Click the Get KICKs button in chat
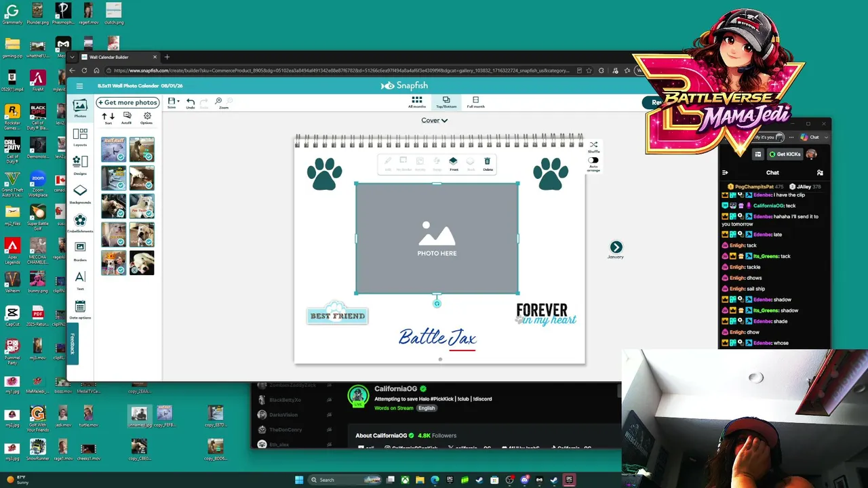The height and width of the screenshot is (488, 868). 785,155
